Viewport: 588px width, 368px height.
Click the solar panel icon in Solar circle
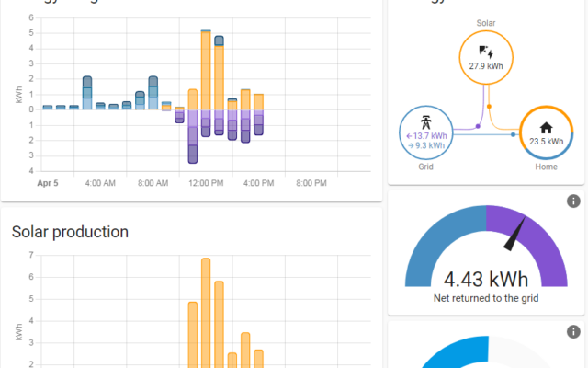486,52
